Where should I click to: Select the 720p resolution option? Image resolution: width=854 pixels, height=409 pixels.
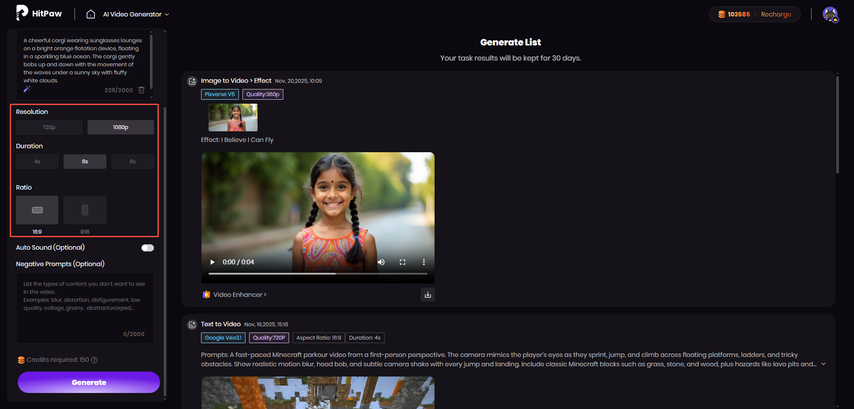tap(49, 128)
